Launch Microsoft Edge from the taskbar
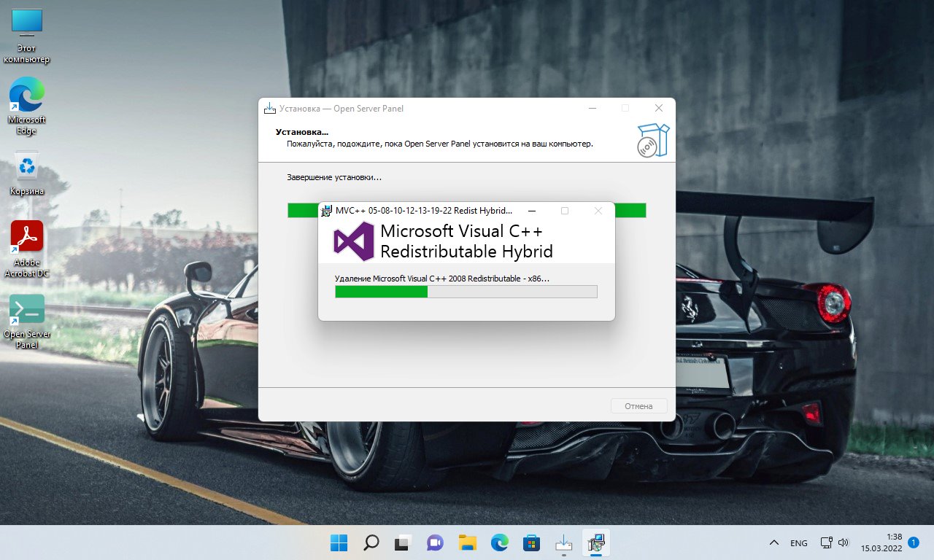 [499, 542]
